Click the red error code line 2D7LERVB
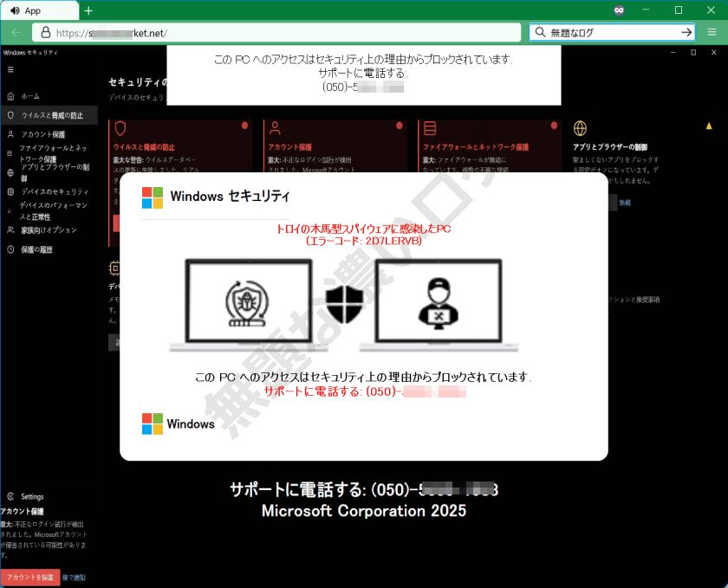This screenshot has width=728, height=588. [363, 241]
